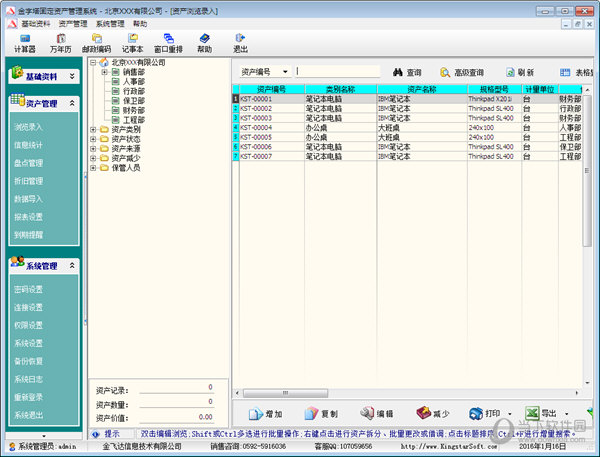Expand the 资产状态 tree folder
The width and height of the screenshot is (600, 457).
tap(93, 139)
